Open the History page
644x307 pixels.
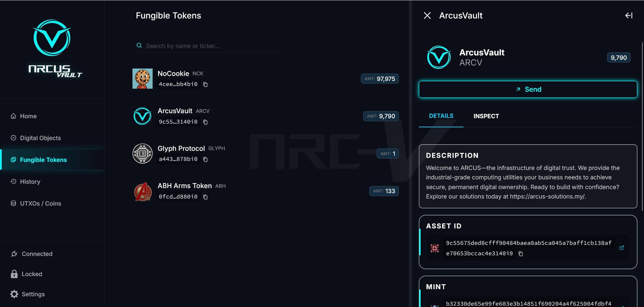30,182
